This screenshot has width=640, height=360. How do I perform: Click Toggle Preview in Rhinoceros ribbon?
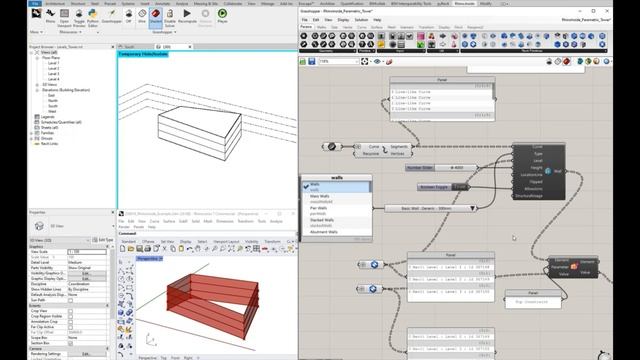[79, 16]
